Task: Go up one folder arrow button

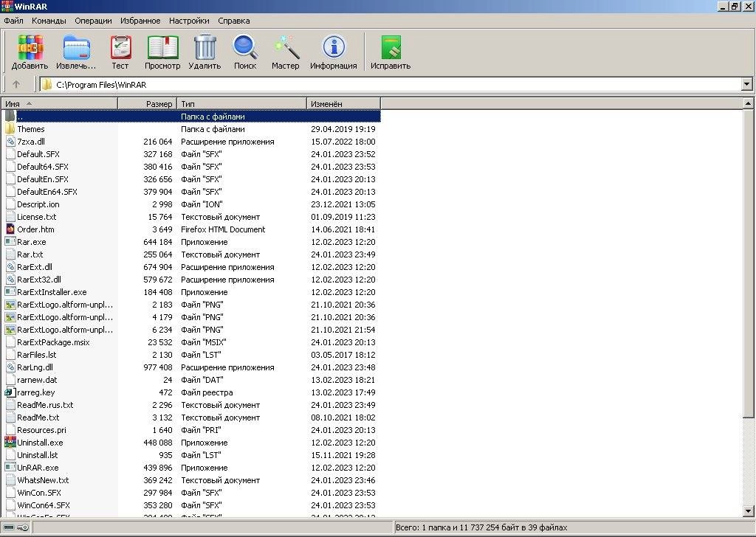Action: pyautogui.click(x=16, y=84)
